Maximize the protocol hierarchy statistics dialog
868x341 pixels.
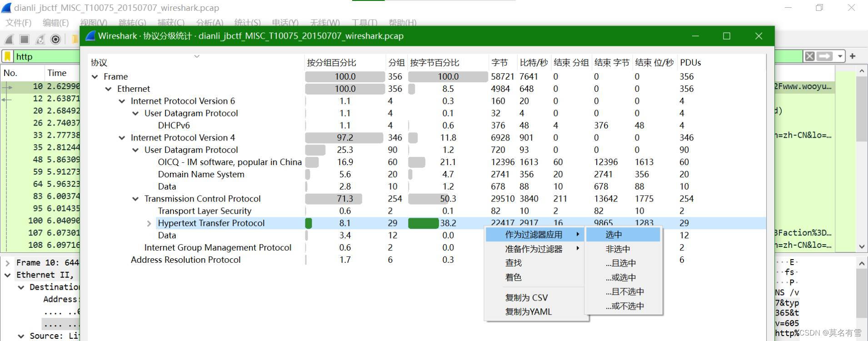(727, 36)
